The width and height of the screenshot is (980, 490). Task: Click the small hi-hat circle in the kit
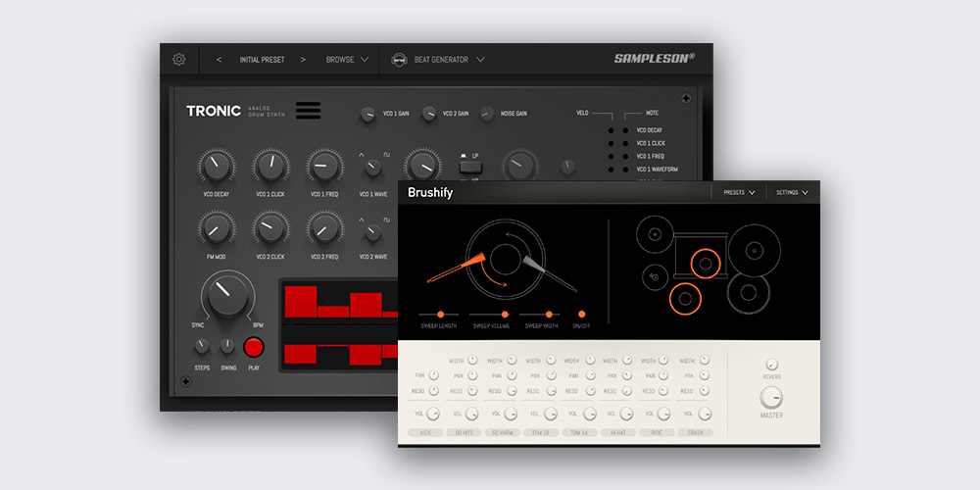(x=655, y=277)
